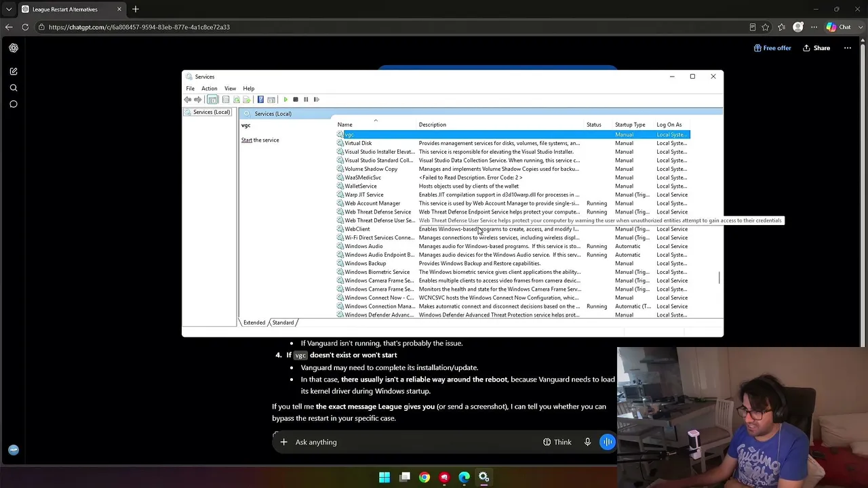This screenshot has width=868, height=488.
Task: Click the browser address bar URL
Action: tap(139, 27)
